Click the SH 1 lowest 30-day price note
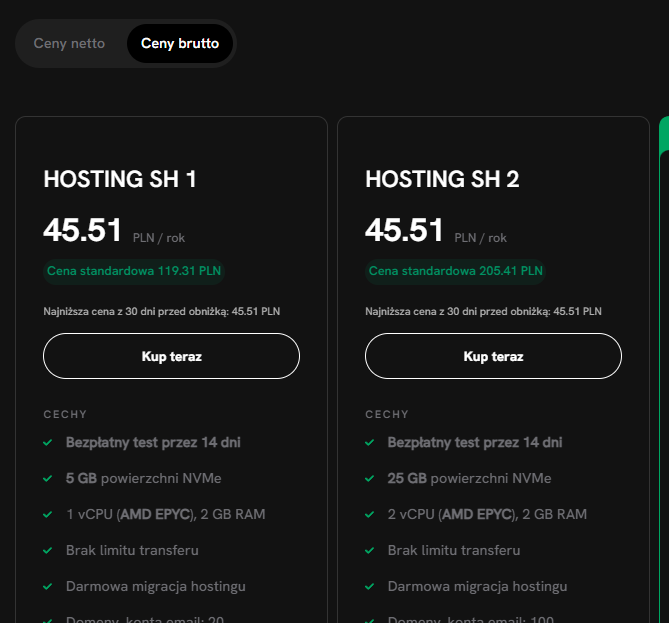The height and width of the screenshot is (623, 669). [162, 311]
